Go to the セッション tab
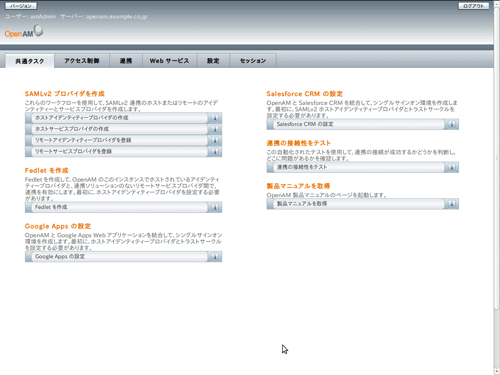The image size is (500, 375). (253, 61)
